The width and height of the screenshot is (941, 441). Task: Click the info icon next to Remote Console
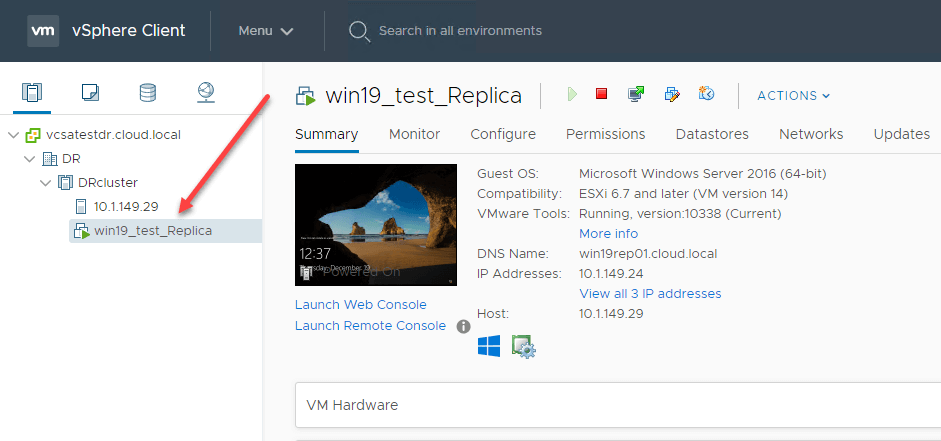[463, 327]
